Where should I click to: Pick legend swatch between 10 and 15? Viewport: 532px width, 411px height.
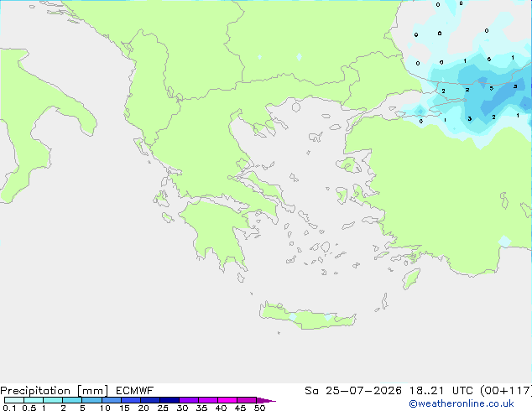pyautogui.click(x=111, y=400)
